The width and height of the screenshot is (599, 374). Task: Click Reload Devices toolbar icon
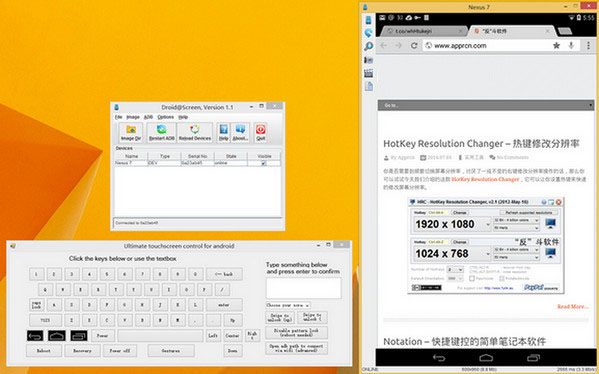tap(195, 133)
